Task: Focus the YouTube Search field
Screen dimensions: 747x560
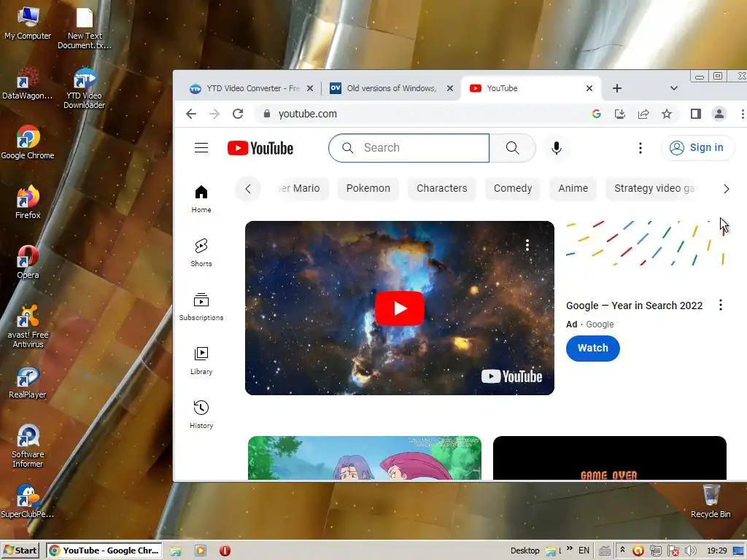Action: [409, 148]
